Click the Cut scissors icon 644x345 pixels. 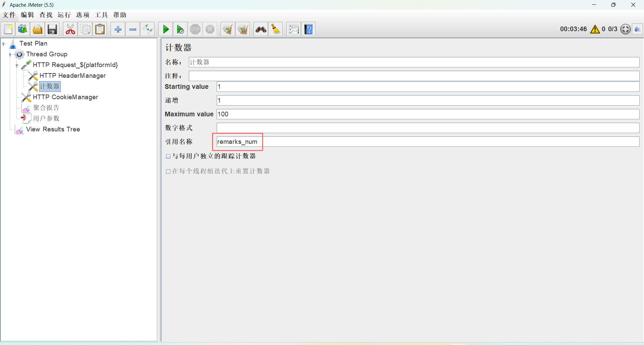coord(70,29)
